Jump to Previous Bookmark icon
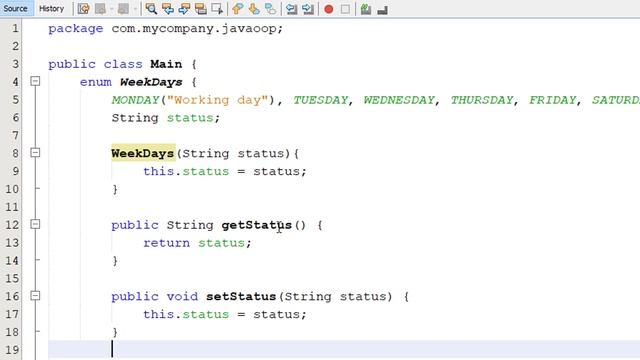 pos(238,9)
